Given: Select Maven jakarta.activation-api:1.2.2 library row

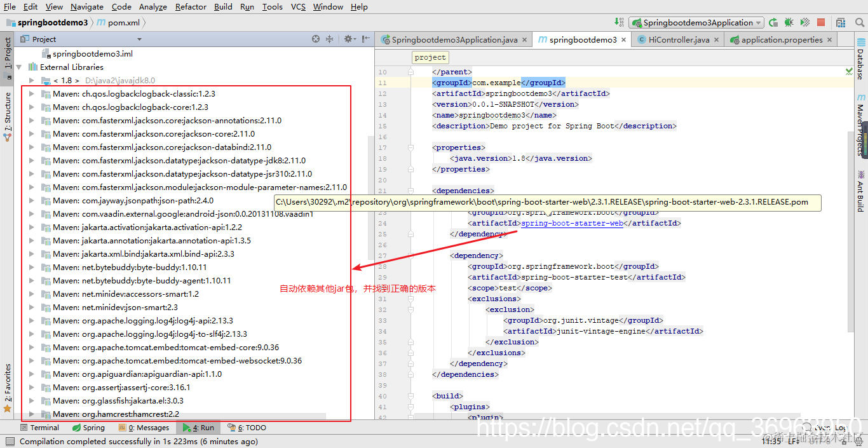Looking at the screenshot, I should click(147, 227).
